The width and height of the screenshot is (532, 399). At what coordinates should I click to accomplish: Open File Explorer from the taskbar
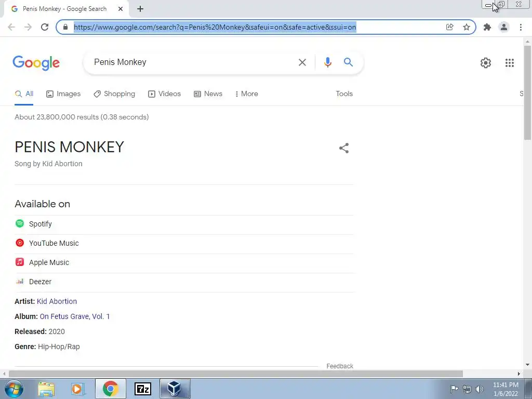point(46,389)
